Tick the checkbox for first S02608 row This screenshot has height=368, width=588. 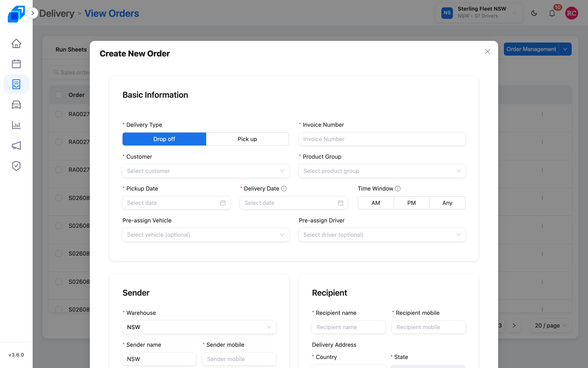point(59,198)
